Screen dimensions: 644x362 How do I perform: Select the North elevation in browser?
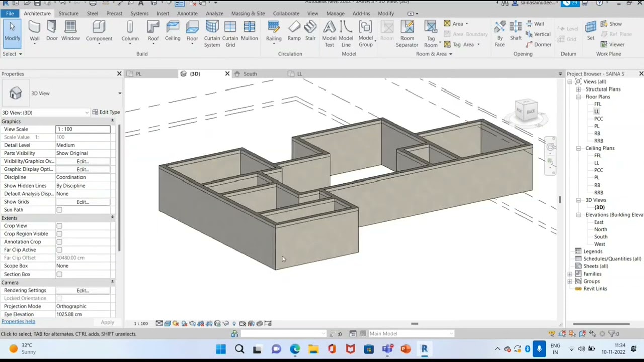pyautogui.click(x=600, y=229)
